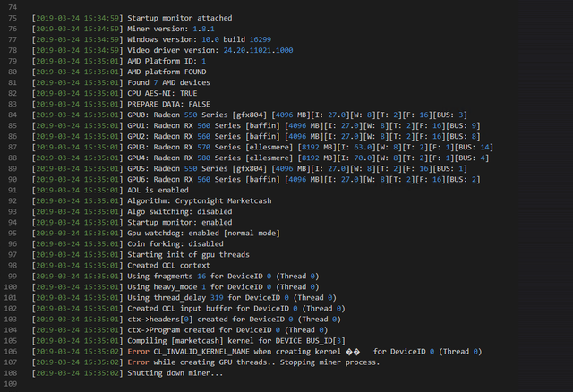
Task: Click the GPU3 Radeon RX 570 line
Action: 262,148
